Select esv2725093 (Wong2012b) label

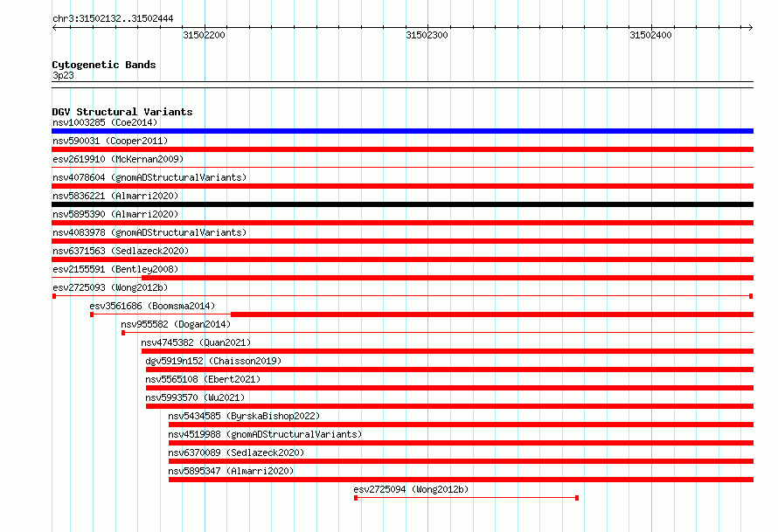pyautogui.click(x=110, y=287)
